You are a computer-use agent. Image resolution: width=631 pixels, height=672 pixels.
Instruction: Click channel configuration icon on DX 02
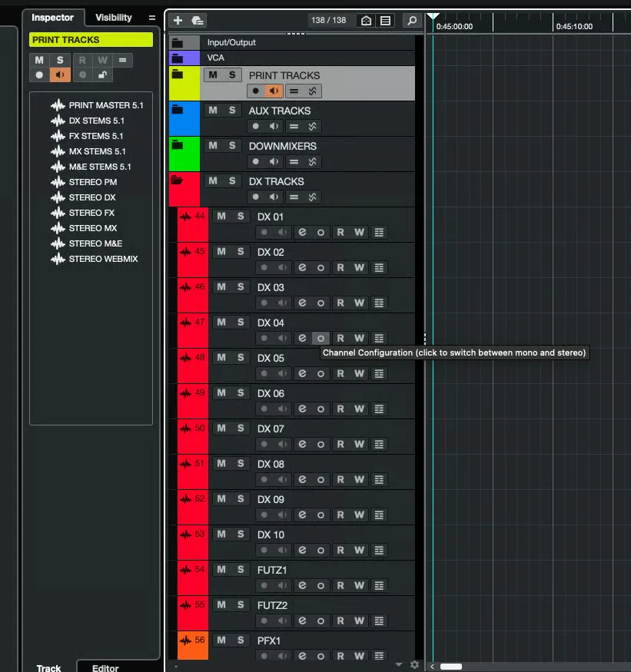[320, 267]
